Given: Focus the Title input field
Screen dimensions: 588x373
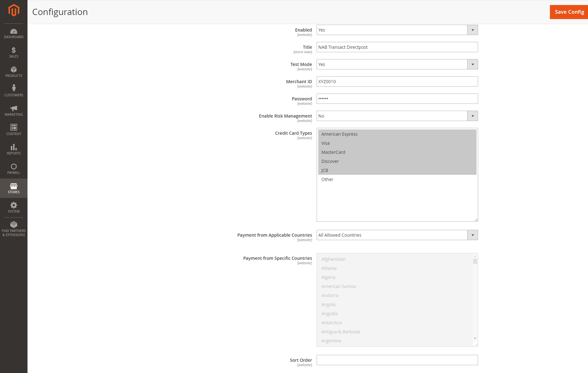Looking at the screenshot, I should [x=397, y=47].
